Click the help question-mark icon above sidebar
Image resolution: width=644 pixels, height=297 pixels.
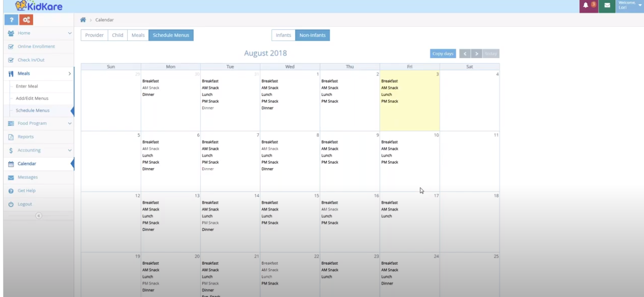click(10, 20)
